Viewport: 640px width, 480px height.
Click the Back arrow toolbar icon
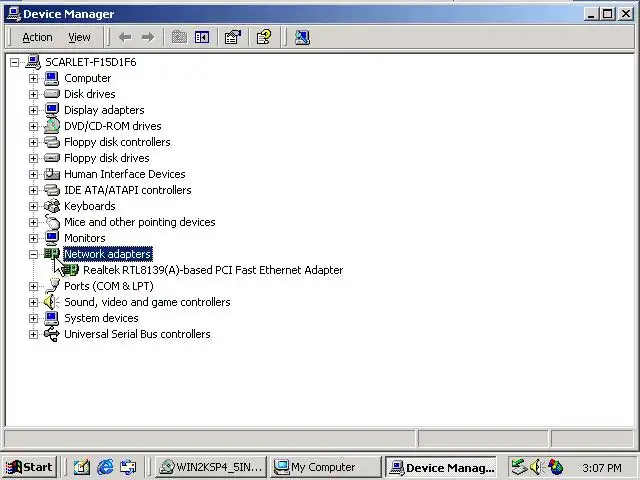125,38
